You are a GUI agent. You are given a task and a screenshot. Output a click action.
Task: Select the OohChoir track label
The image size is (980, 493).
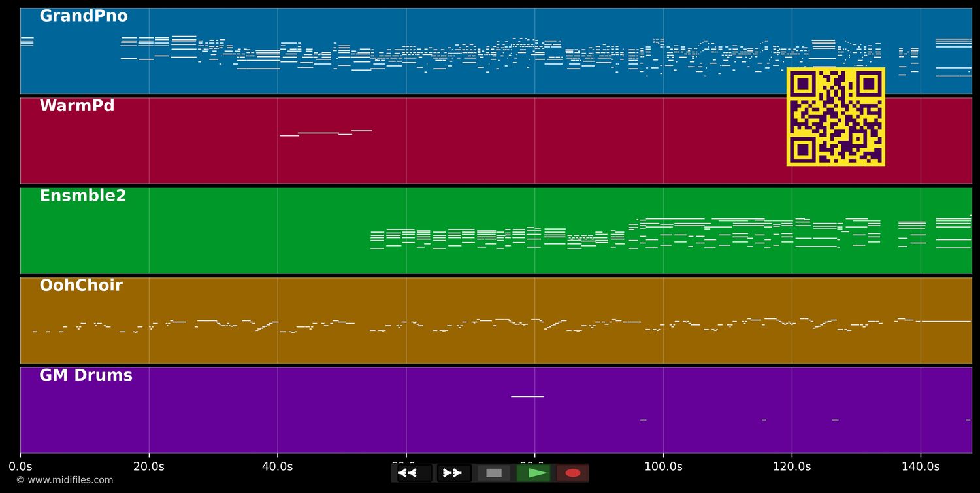tap(81, 286)
